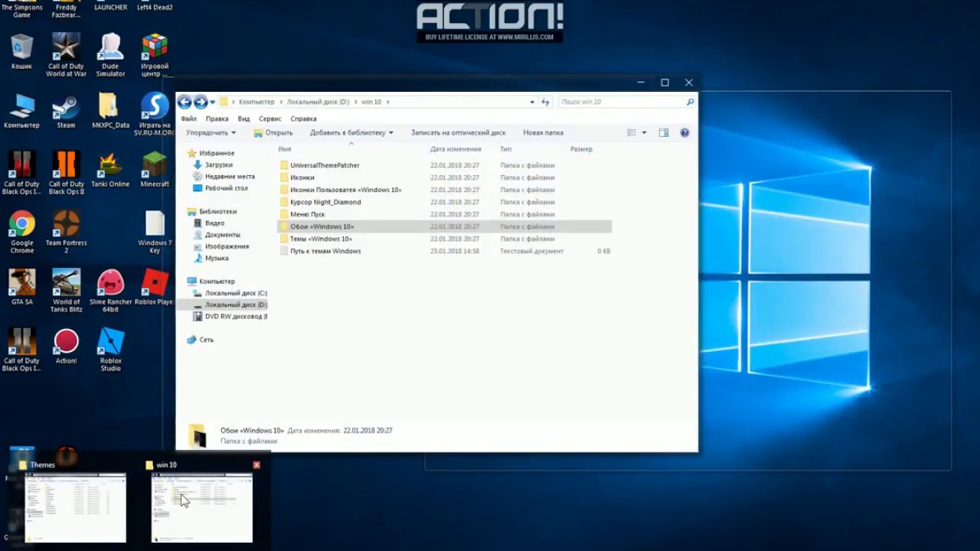Image resolution: width=980 pixels, height=551 pixels.
Task: Select Музыка library in sidebar
Action: (217, 258)
